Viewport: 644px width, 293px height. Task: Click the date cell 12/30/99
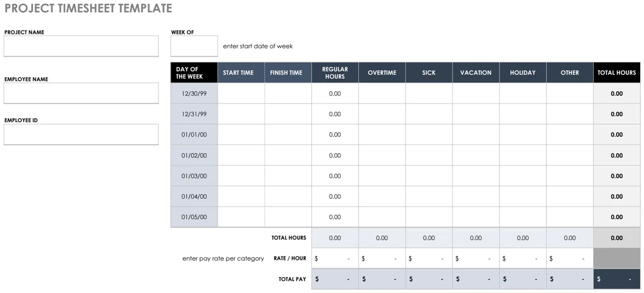point(194,93)
